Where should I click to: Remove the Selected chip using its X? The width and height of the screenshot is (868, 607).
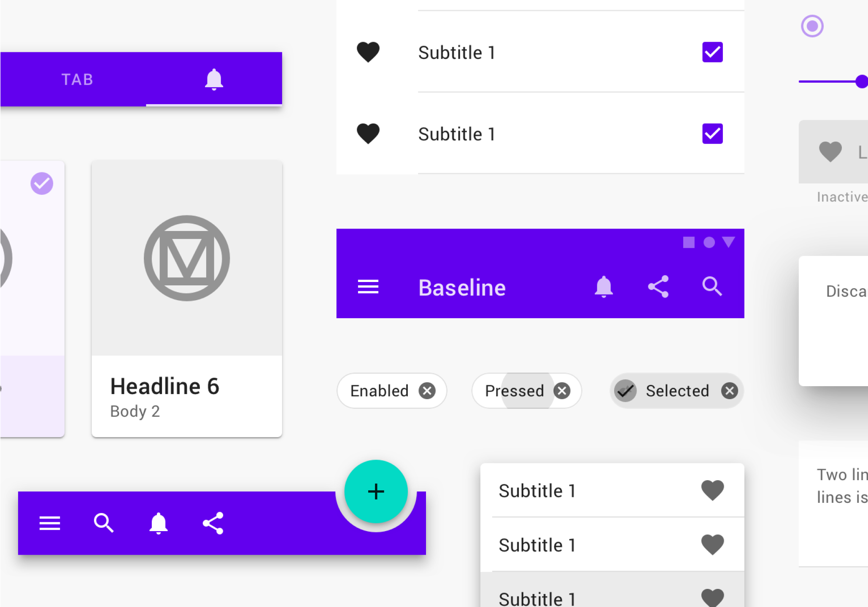(729, 391)
